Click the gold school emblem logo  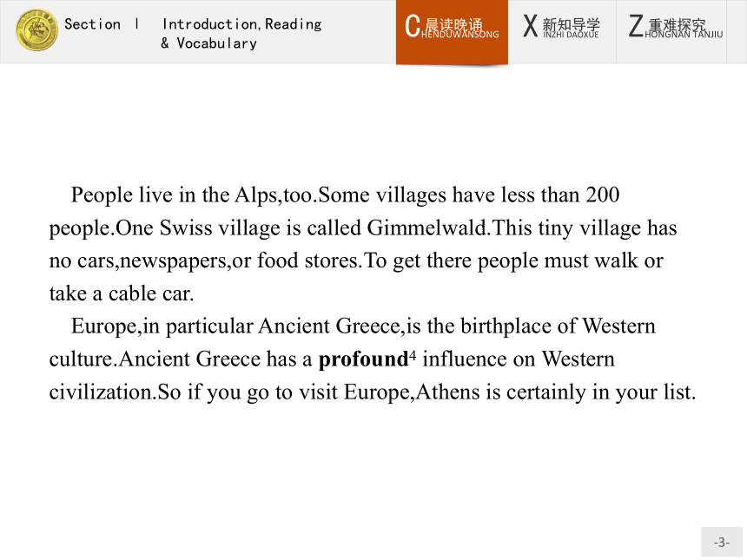36,30
